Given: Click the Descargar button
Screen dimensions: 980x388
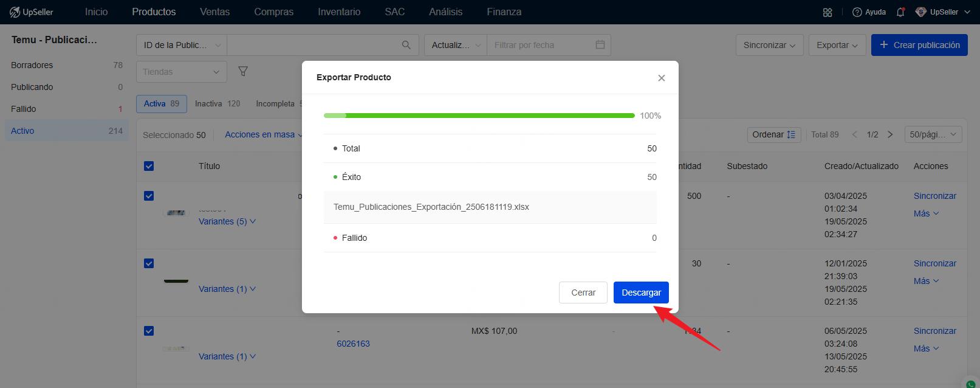Looking at the screenshot, I should (641, 293).
